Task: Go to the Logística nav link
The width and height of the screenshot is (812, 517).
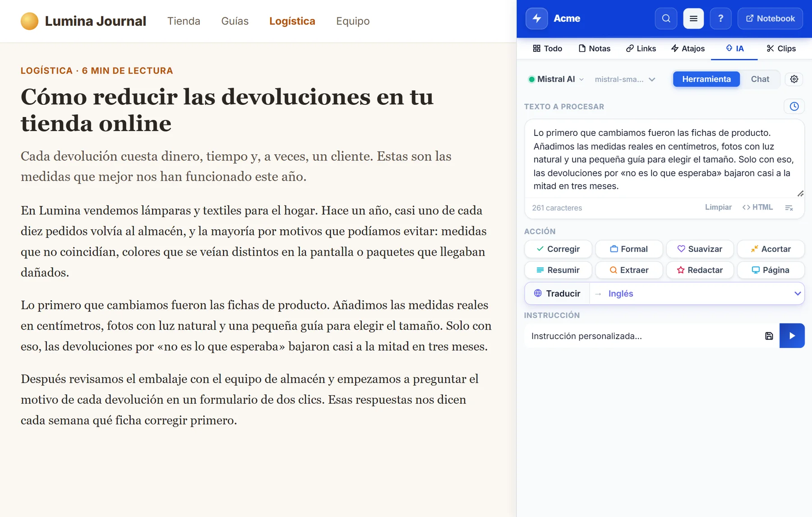Action: coord(292,21)
